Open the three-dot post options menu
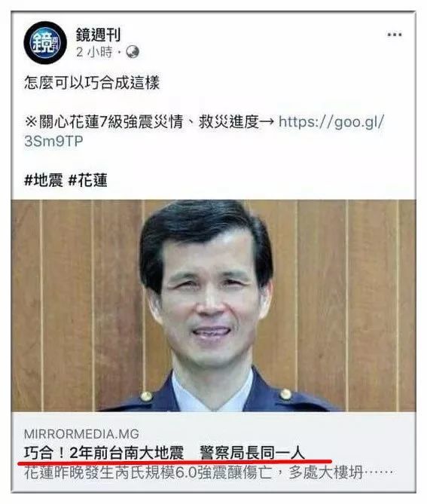 [394, 35]
